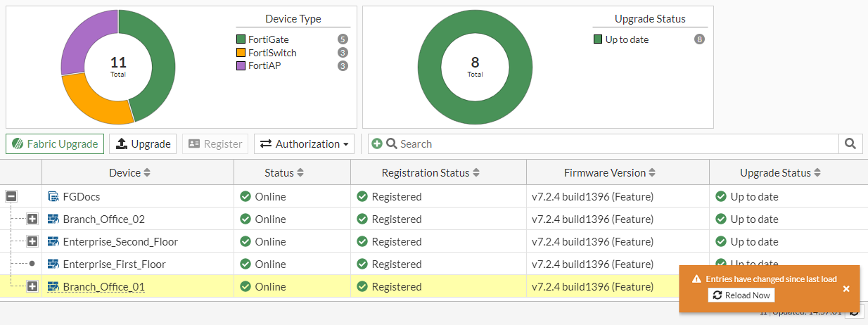Open the Authorization dropdown menu
The width and height of the screenshot is (868, 325).
pos(305,144)
